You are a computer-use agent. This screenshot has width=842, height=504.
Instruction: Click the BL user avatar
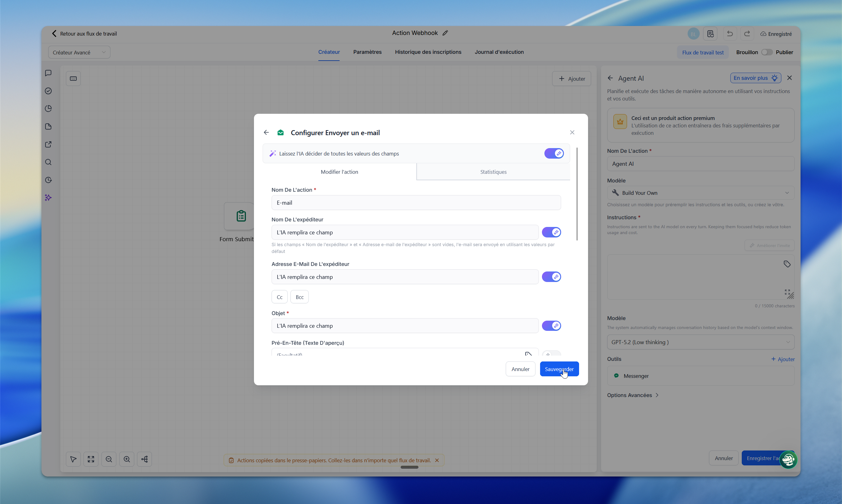point(693,34)
